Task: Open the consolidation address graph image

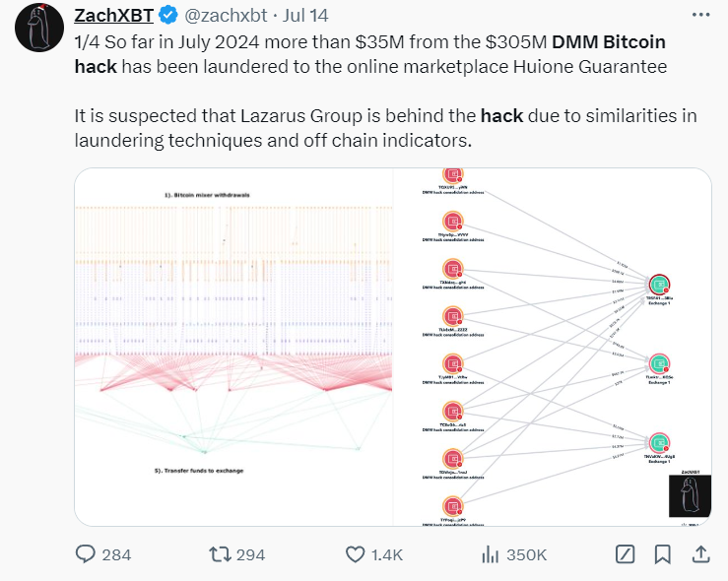Action: pyautogui.click(x=552, y=347)
